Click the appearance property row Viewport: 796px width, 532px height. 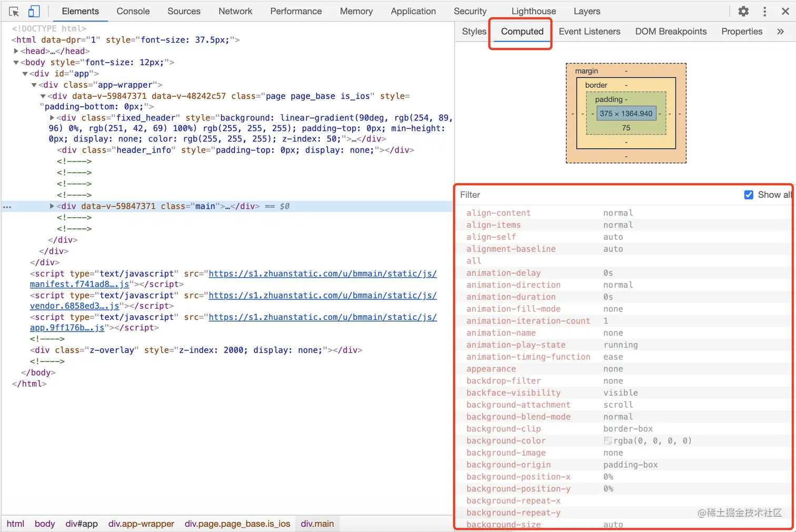[624, 369]
